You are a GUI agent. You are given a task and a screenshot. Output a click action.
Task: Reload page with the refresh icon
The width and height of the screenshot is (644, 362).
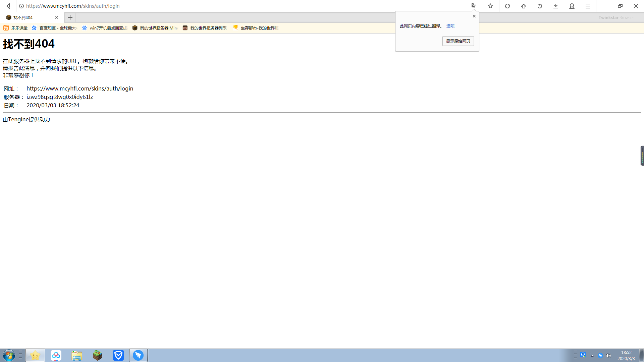click(507, 6)
